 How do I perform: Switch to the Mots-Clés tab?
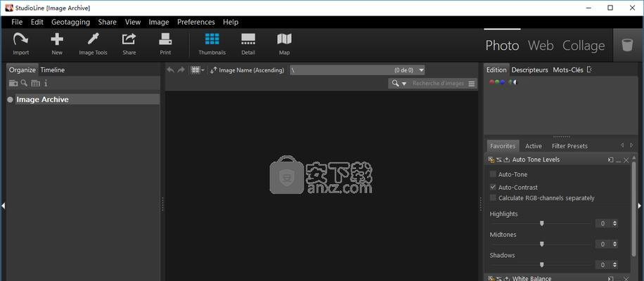[568, 70]
